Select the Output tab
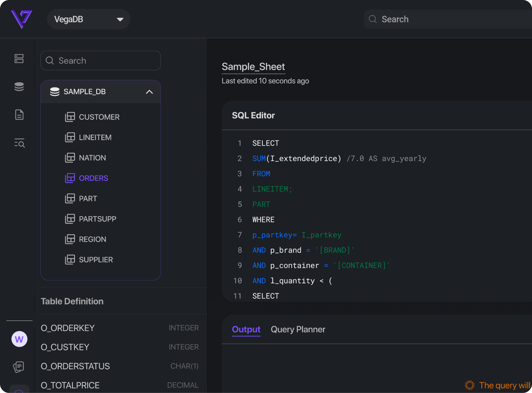Screen dimensions: 532x393 tap(246, 329)
